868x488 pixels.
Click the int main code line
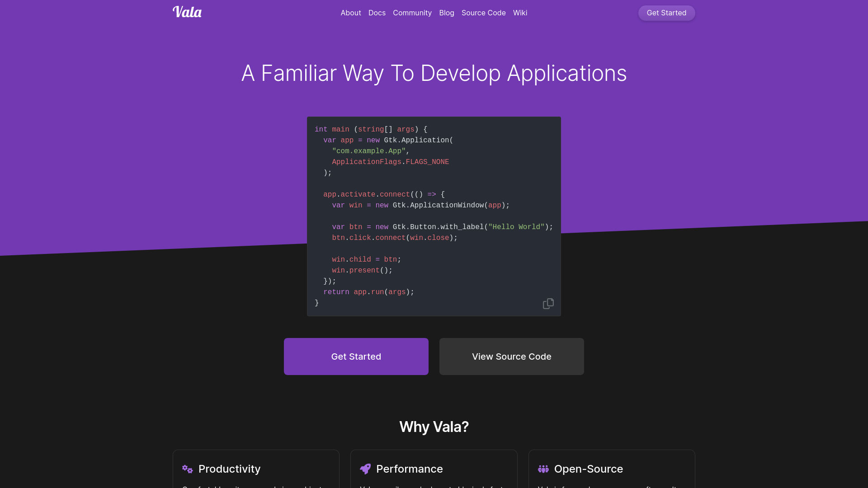pos(371,130)
